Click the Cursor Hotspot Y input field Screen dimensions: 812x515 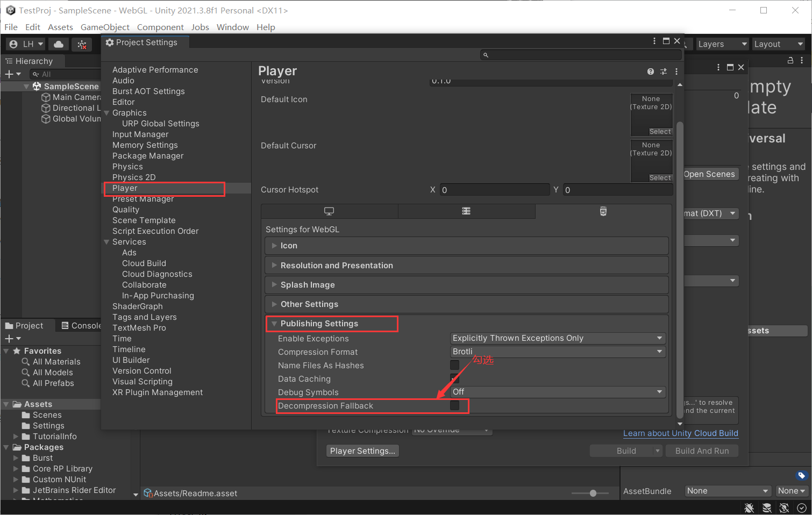[618, 190]
